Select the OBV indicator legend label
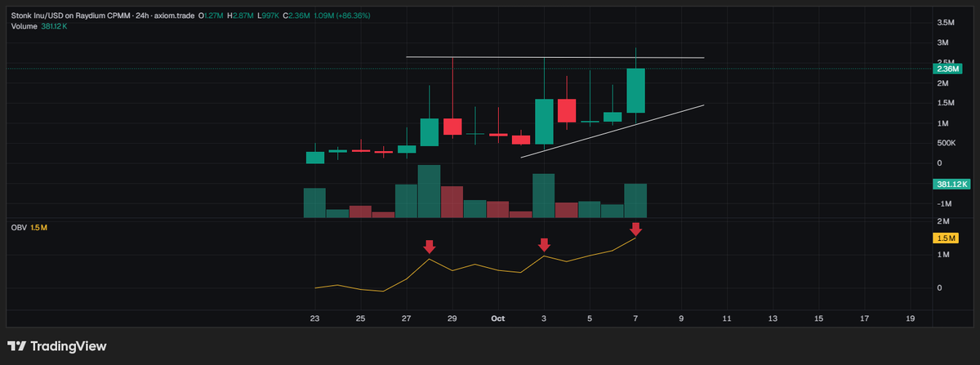Viewport: 980px width, 365px height. point(29,227)
